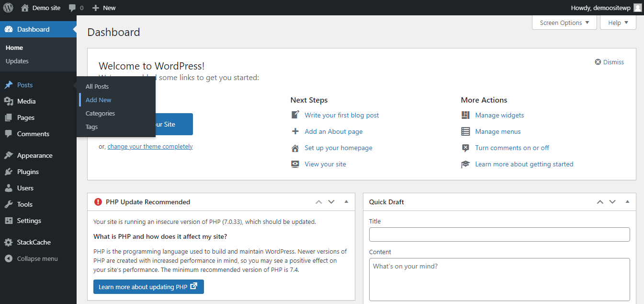Image resolution: width=644 pixels, height=304 pixels.
Task: Click the Posts pushpin icon
Action: click(x=9, y=85)
